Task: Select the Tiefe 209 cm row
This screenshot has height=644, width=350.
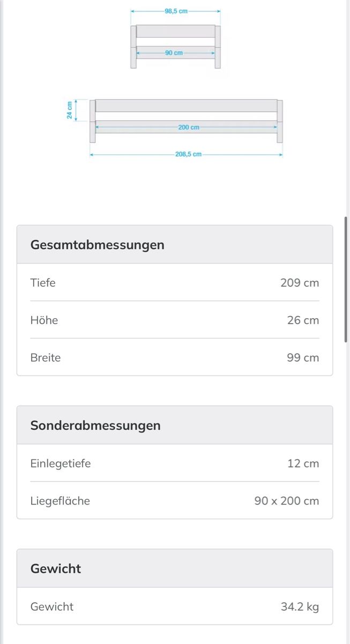Action: (175, 282)
